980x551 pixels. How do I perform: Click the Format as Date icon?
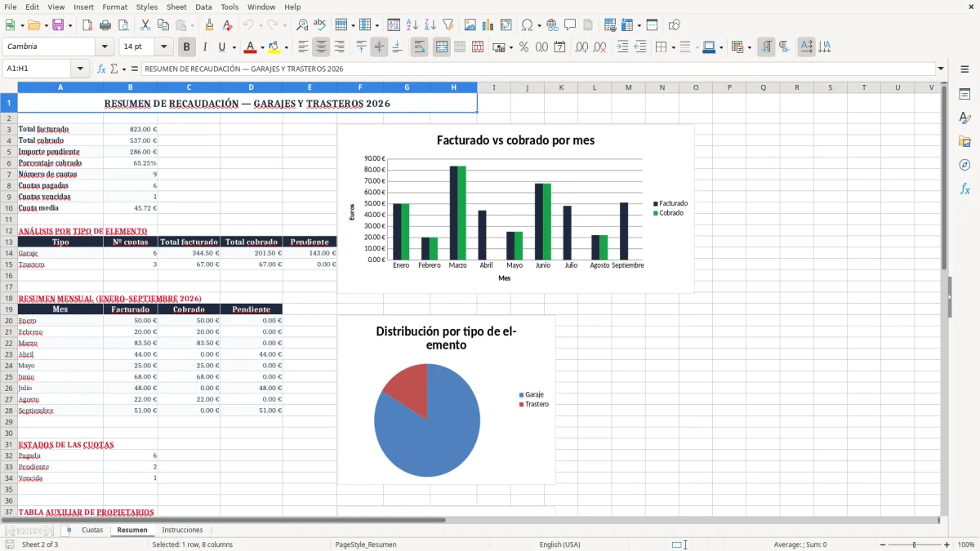pyautogui.click(x=559, y=47)
